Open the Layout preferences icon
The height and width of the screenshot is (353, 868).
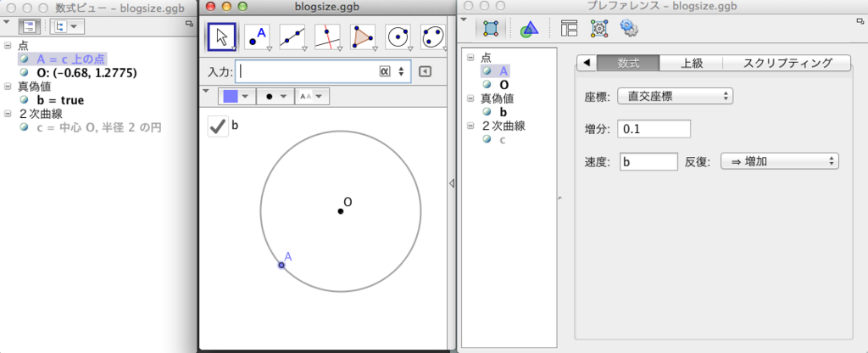[569, 28]
